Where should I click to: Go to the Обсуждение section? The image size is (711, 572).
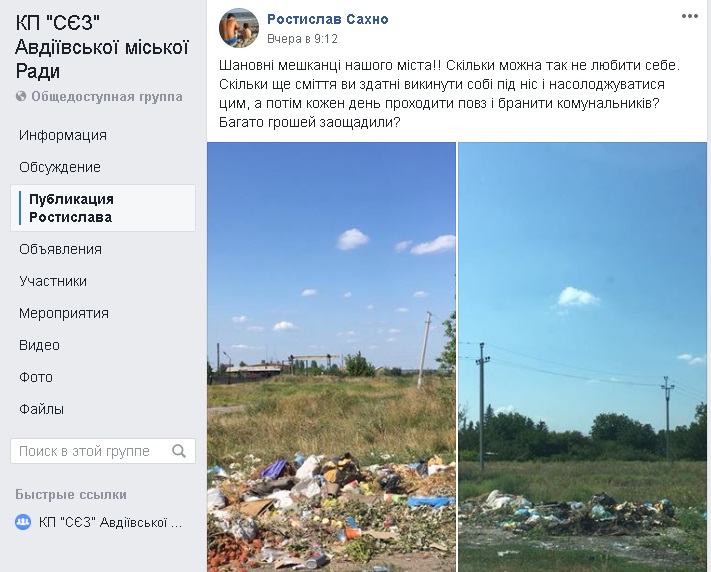60,167
